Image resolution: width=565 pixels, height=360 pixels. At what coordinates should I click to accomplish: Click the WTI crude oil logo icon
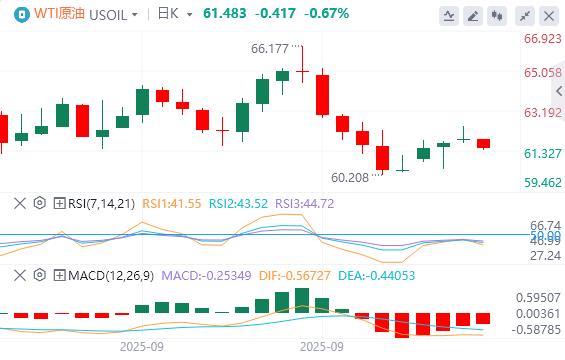tap(22, 15)
